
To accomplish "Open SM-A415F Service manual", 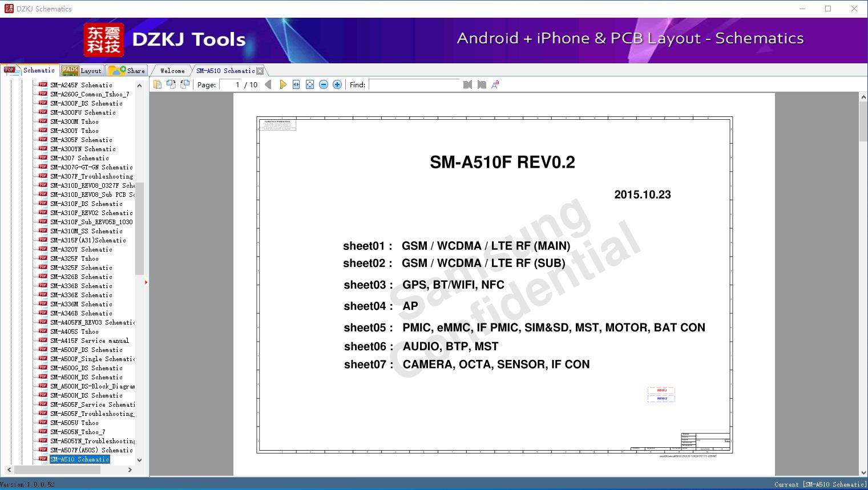I will (x=90, y=341).
